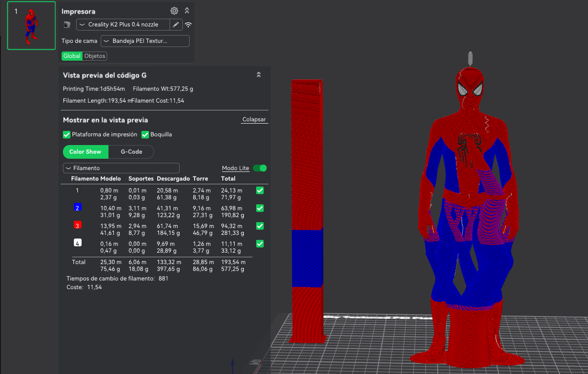Click the Coste line below filament changes
588x374 pixels.
84,287
